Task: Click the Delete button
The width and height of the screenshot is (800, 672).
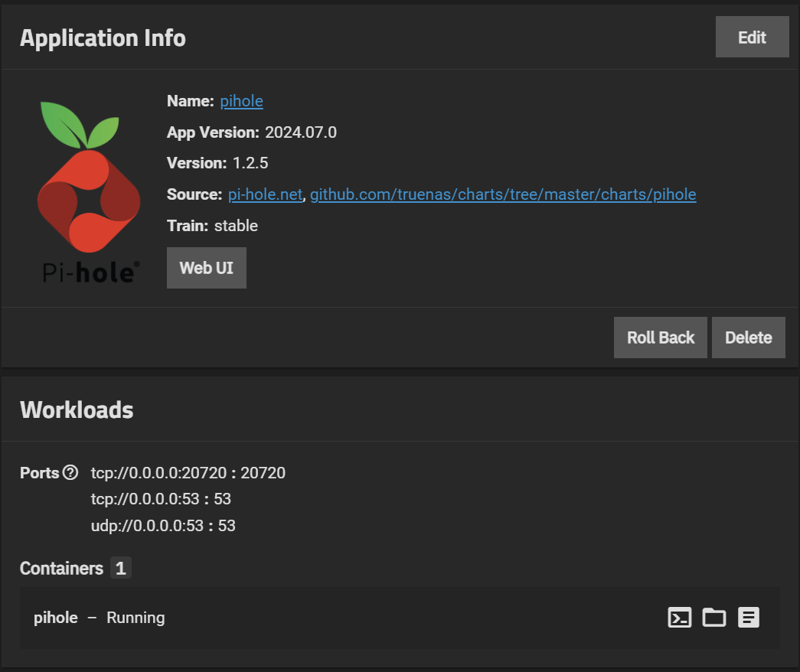Action: tap(749, 338)
